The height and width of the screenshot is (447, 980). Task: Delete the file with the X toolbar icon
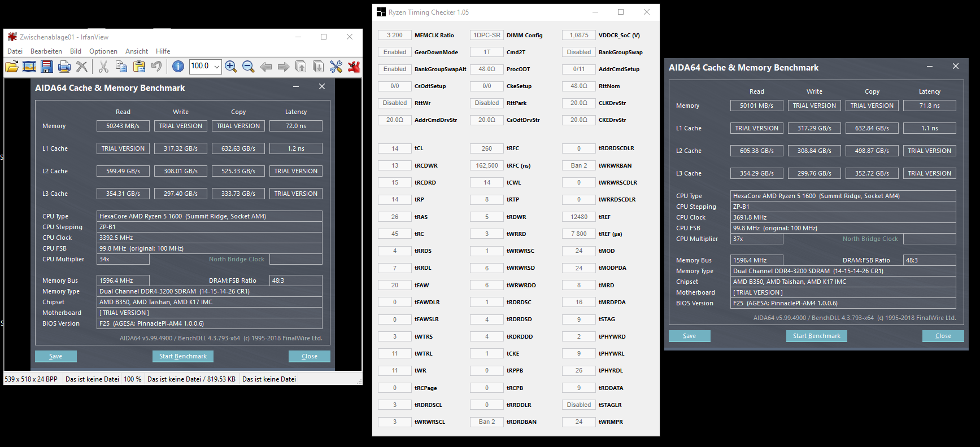click(x=82, y=67)
